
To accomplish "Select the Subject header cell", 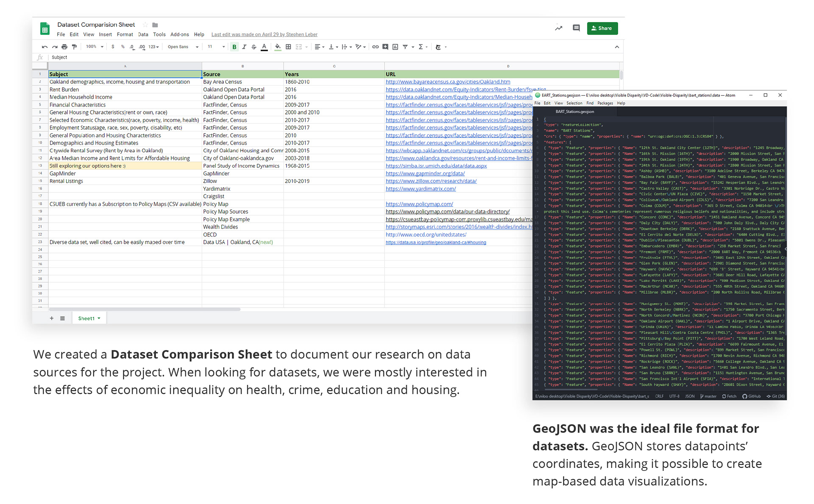I will 125,74.
